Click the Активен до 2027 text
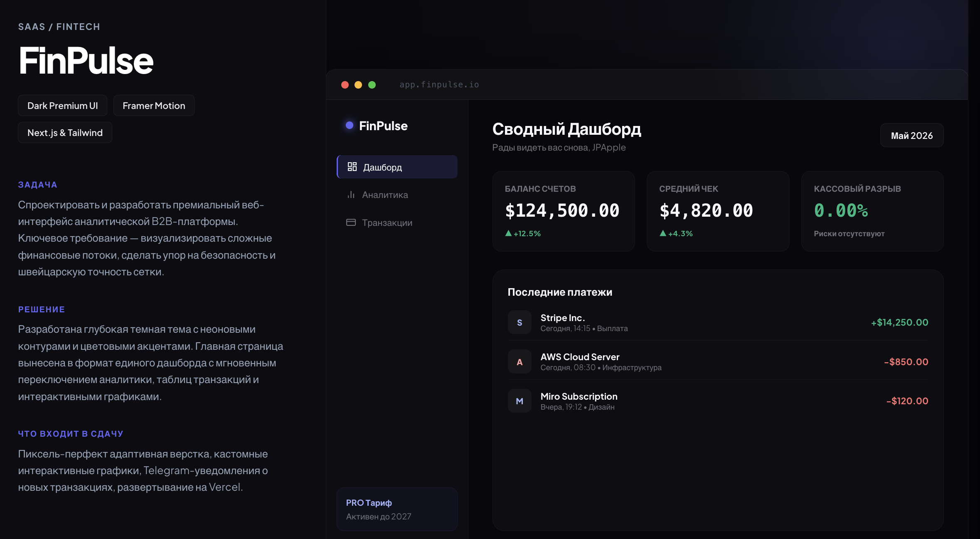The width and height of the screenshot is (980, 539). click(379, 517)
